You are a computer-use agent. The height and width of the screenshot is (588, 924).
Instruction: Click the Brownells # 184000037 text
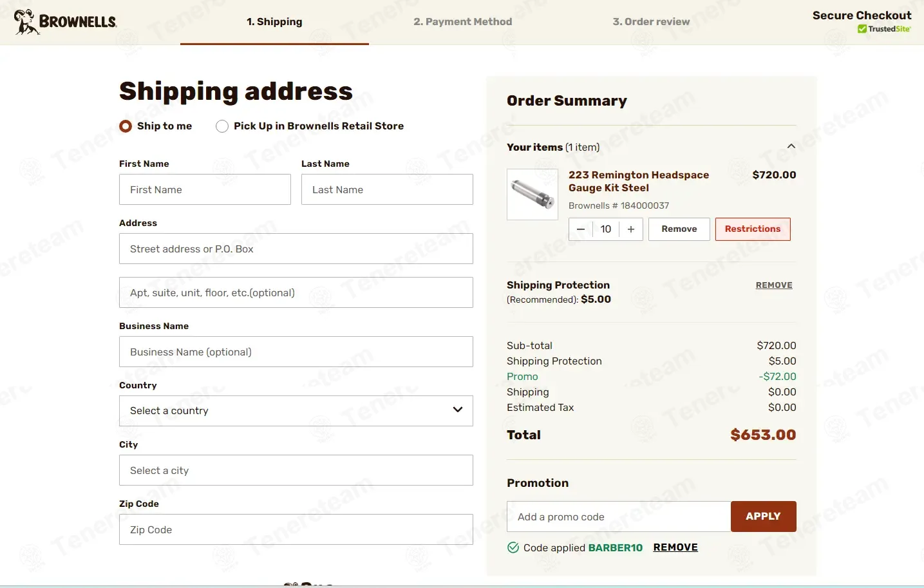(x=619, y=206)
